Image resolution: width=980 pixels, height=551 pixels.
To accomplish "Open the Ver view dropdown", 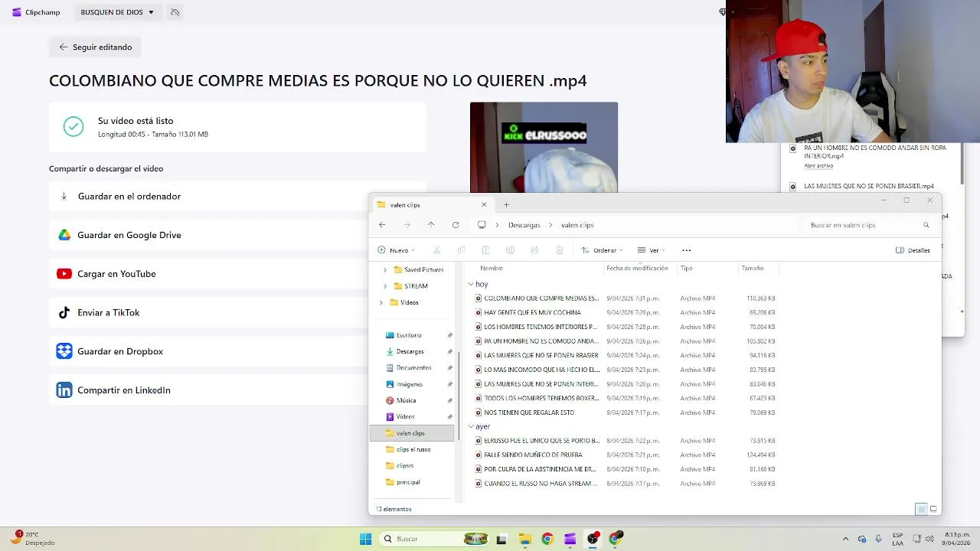I will point(651,250).
